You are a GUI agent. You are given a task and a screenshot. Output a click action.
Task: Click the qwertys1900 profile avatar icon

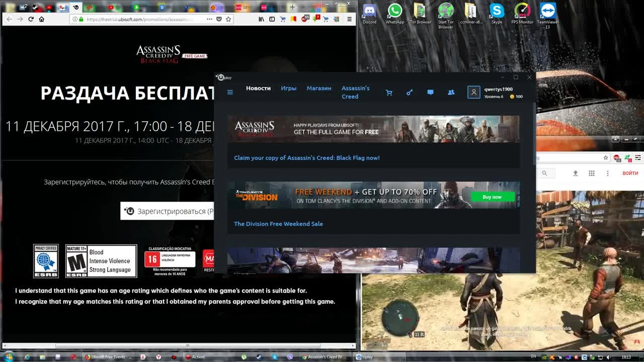coord(473,93)
